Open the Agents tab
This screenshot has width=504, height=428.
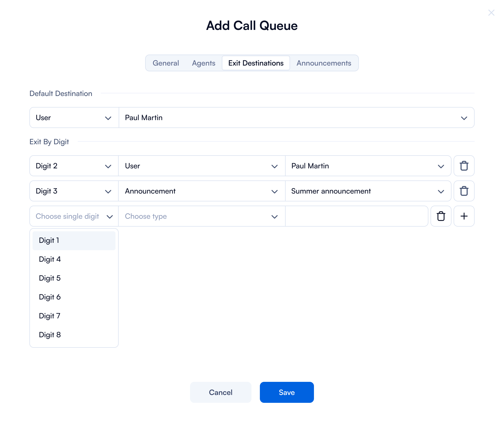pos(203,63)
